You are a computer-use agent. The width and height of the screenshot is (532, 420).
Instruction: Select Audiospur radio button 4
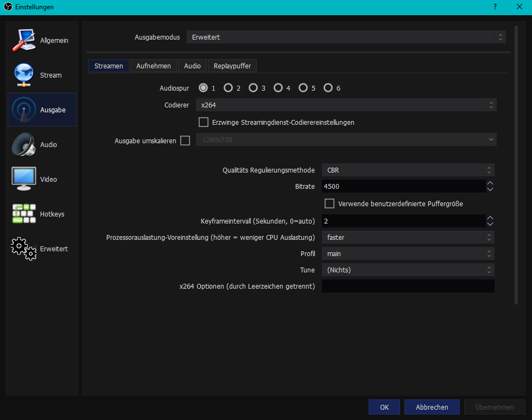(278, 88)
